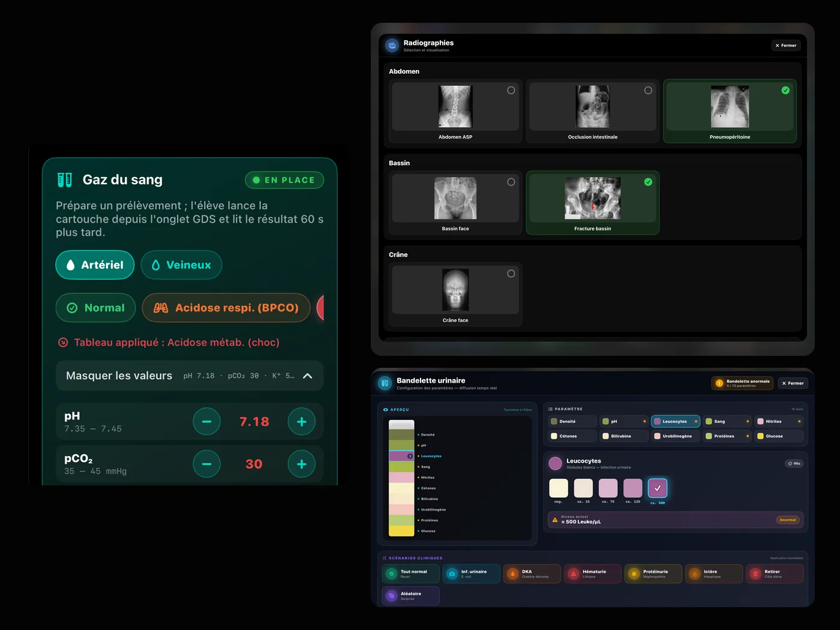Select the Crâne face radio button
This screenshot has width=840, height=630.
(x=511, y=274)
